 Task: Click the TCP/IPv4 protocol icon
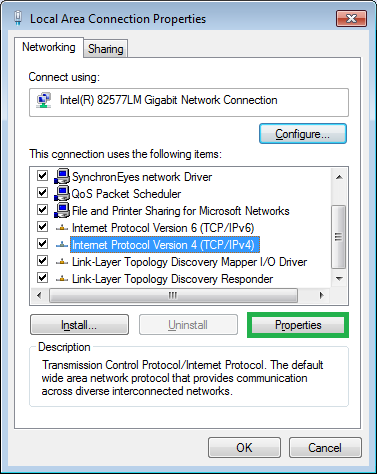[62, 245]
